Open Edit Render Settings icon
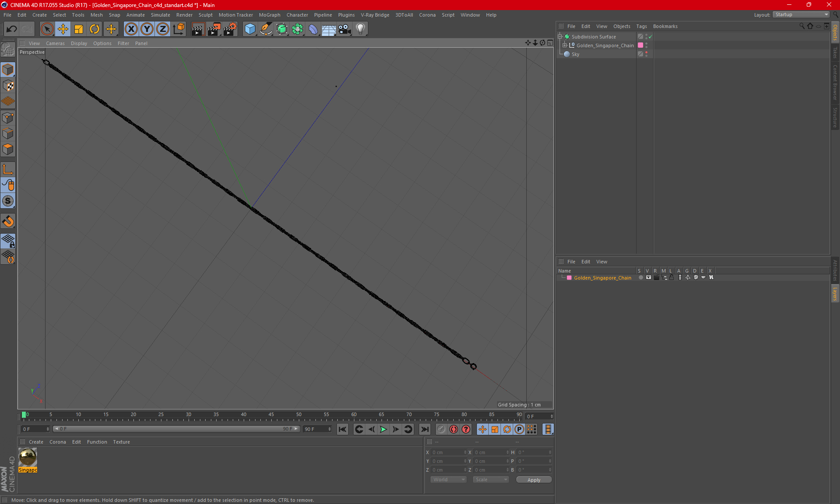This screenshot has height=504, width=840. pyautogui.click(x=230, y=29)
